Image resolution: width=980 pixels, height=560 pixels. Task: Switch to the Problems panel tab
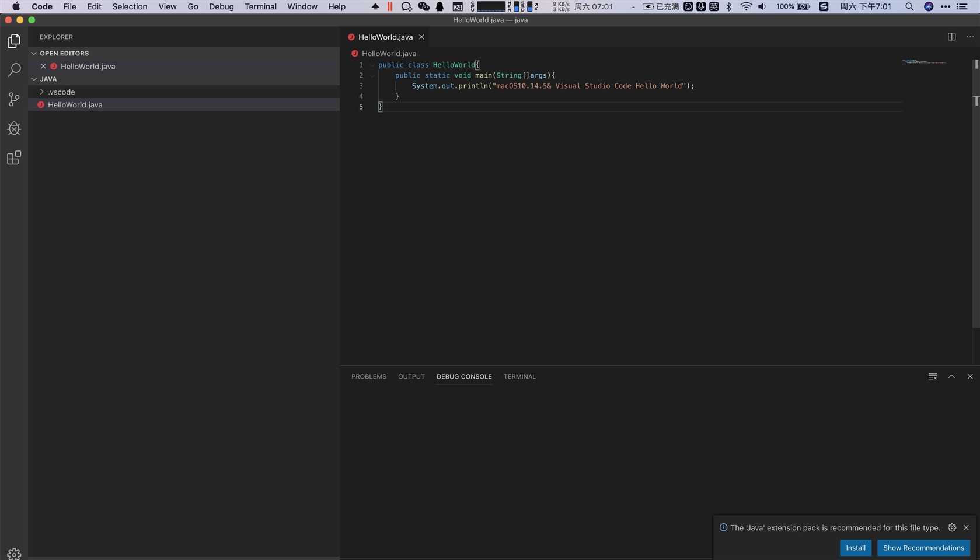coord(369,376)
